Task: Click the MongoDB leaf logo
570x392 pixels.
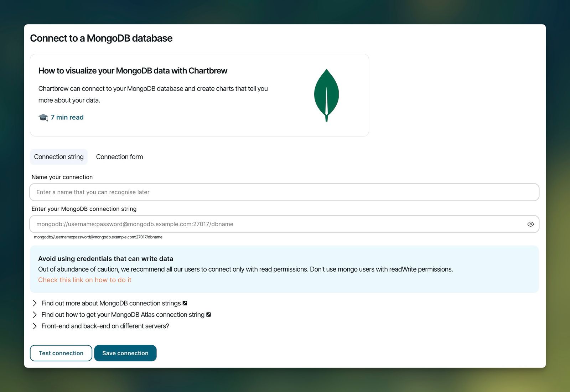Action: click(326, 94)
